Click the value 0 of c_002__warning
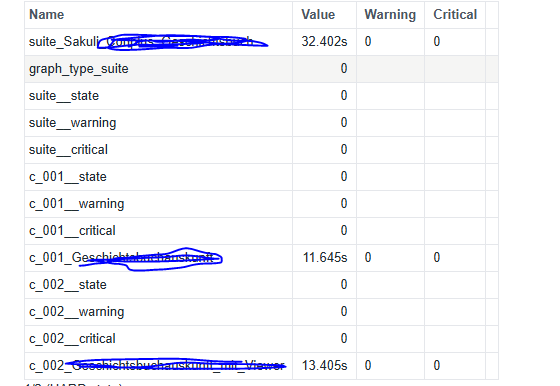 tap(344, 312)
